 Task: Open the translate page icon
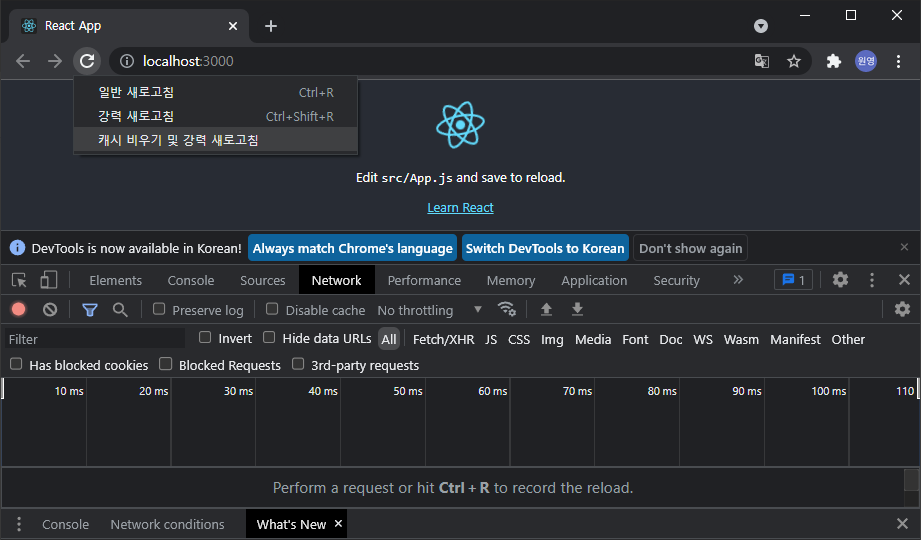point(762,61)
